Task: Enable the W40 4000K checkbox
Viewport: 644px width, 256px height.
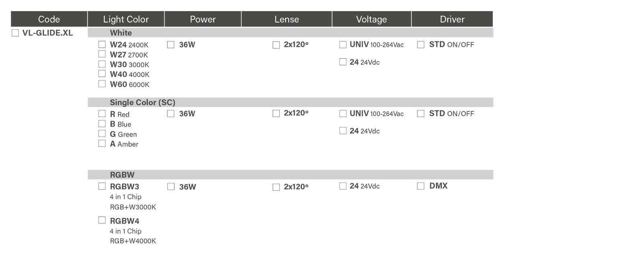Action: (x=102, y=74)
